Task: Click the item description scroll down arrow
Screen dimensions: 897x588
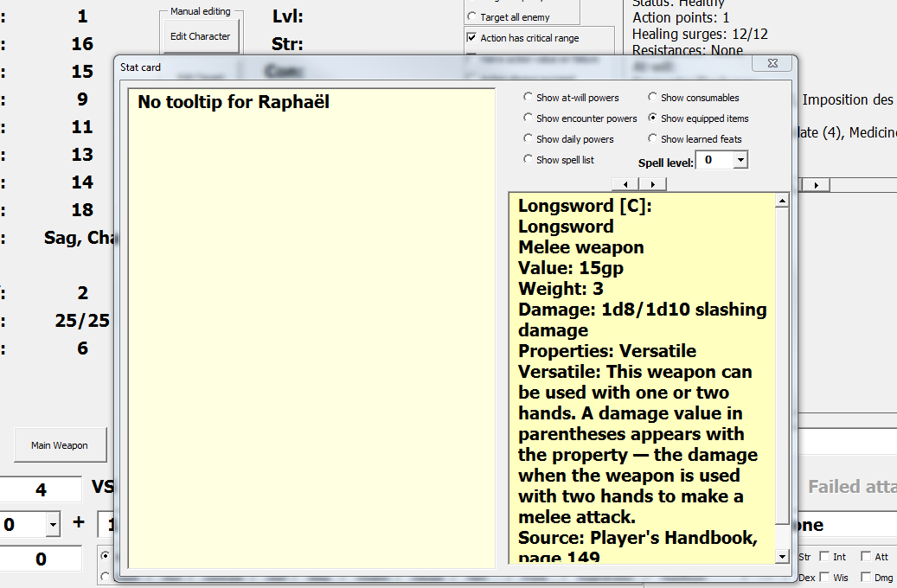Action: click(782, 556)
